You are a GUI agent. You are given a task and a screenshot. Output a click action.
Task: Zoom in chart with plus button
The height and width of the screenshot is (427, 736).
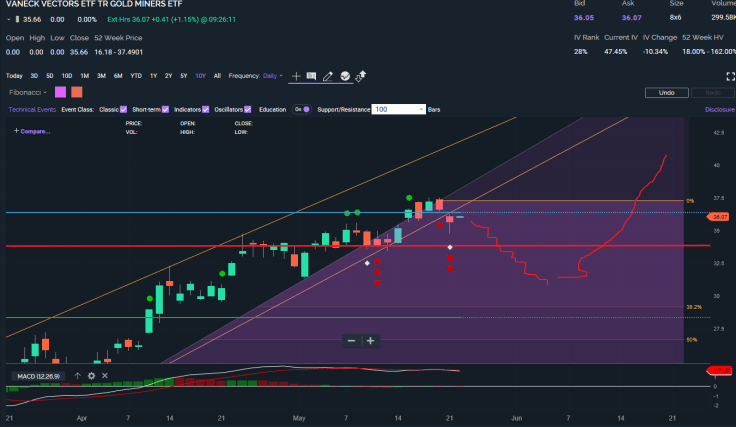[x=370, y=341]
